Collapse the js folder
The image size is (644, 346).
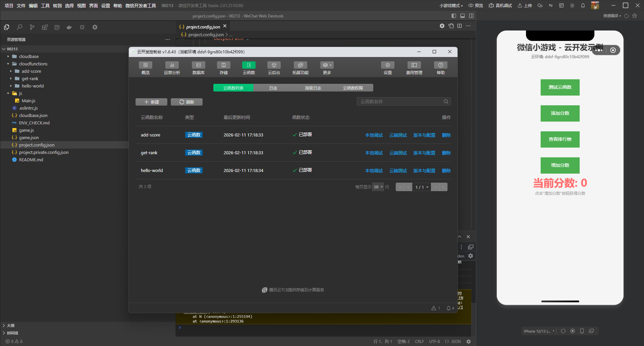point(8,93)
